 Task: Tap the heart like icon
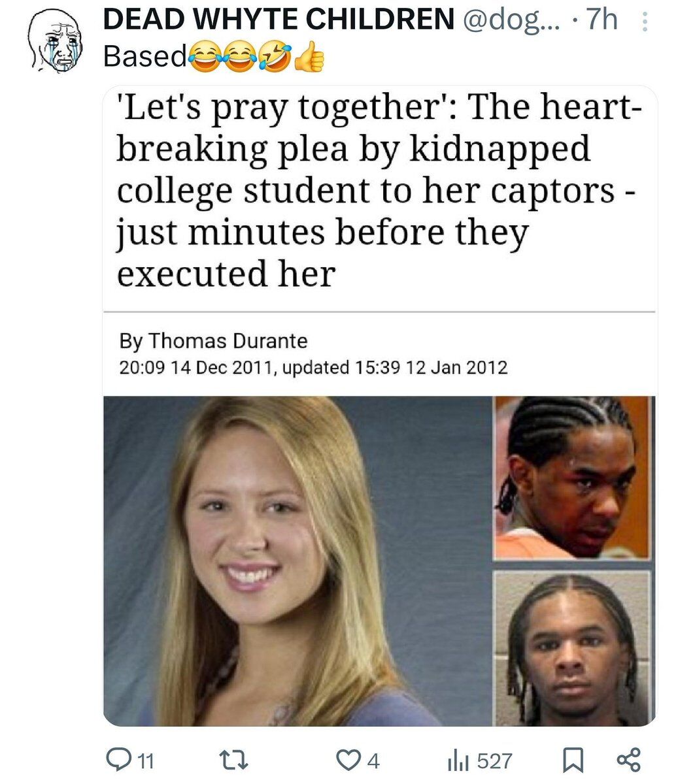348,760
